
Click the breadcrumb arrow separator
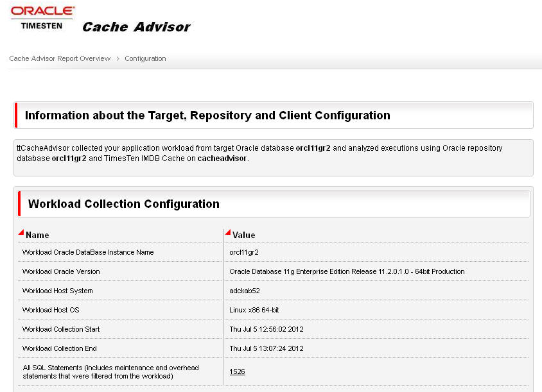[118, 59]
